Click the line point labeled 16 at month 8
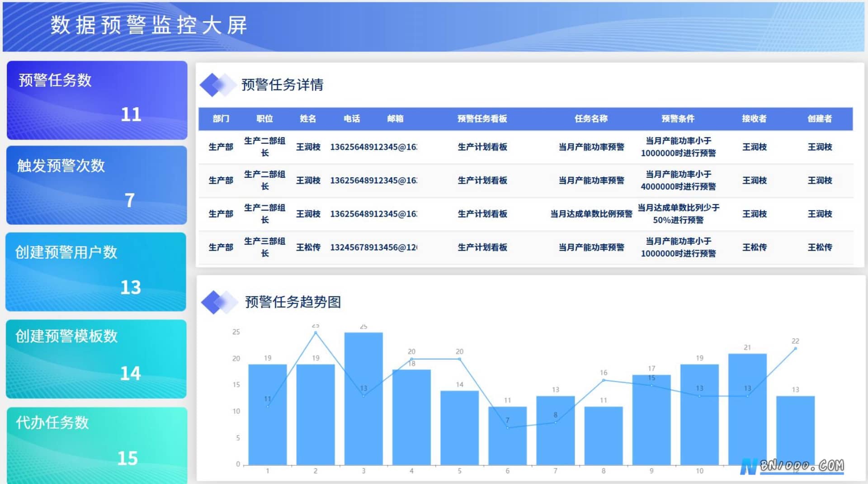Image resolution: width=868 pixels, height=484 pixels. click(x=604, y=380)
